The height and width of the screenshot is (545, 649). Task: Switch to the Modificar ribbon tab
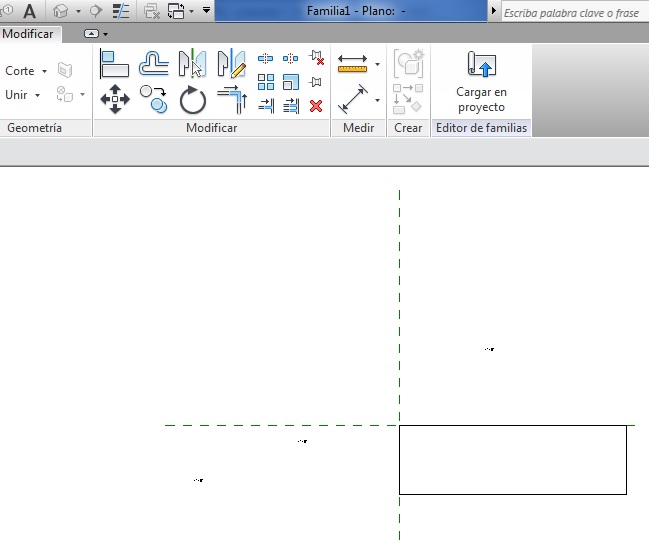(x=28, y=33)
